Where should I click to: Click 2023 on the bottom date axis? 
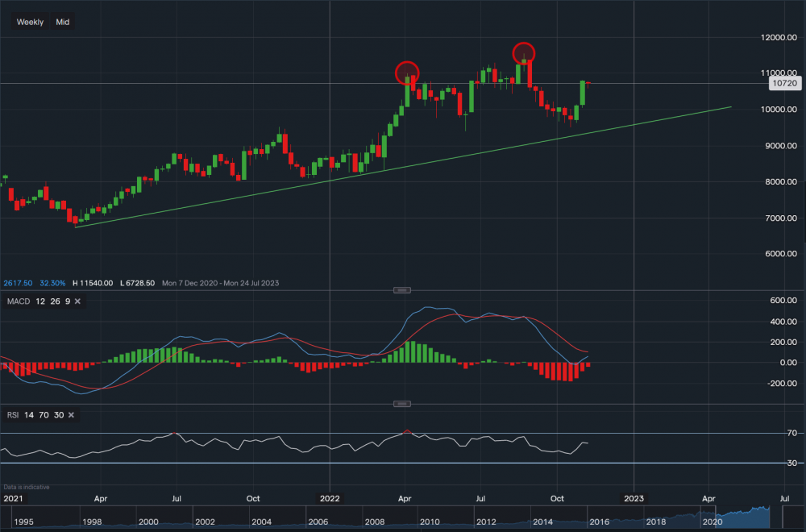point(634,499)
